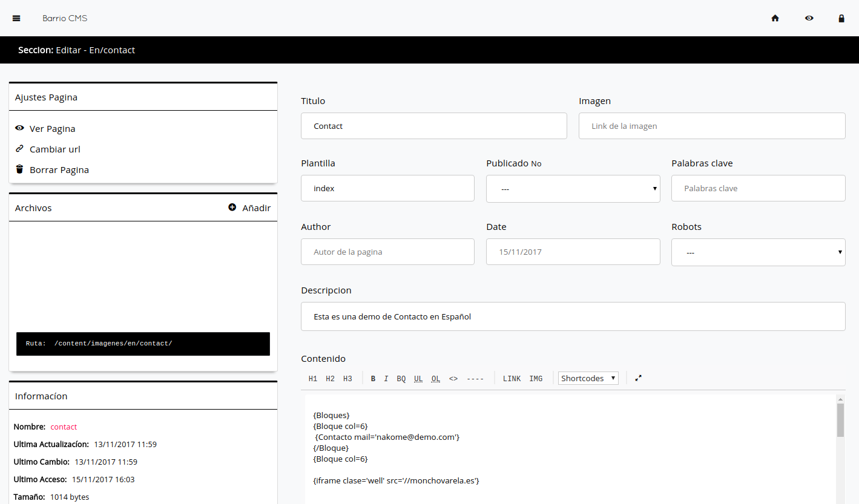
Task: Click the Barrio CMS brand link
Action: point(65,18)
